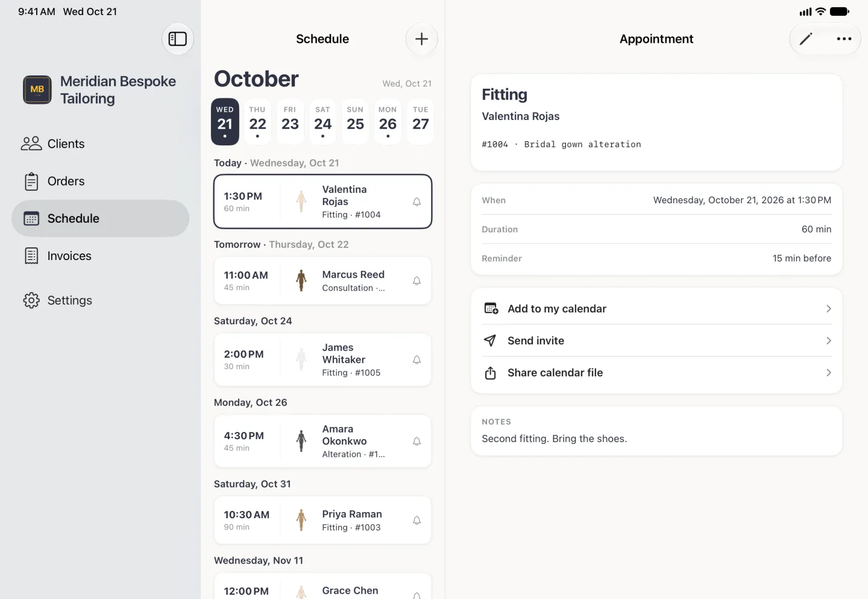Toggle reminder bell for James Whitaker

click(x=417, y=360)
